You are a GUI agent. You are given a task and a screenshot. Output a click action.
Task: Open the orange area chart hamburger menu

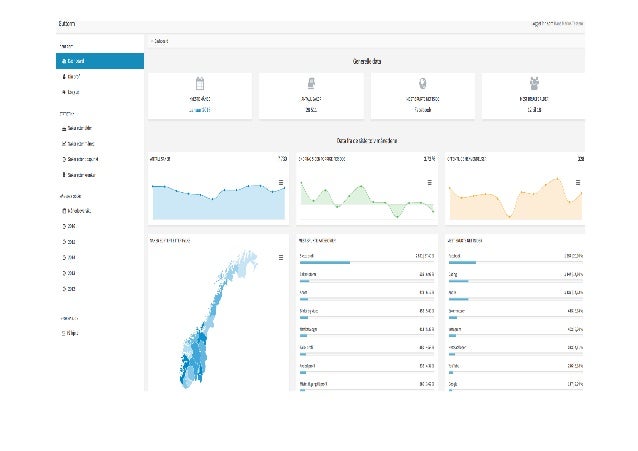(578, 183)
